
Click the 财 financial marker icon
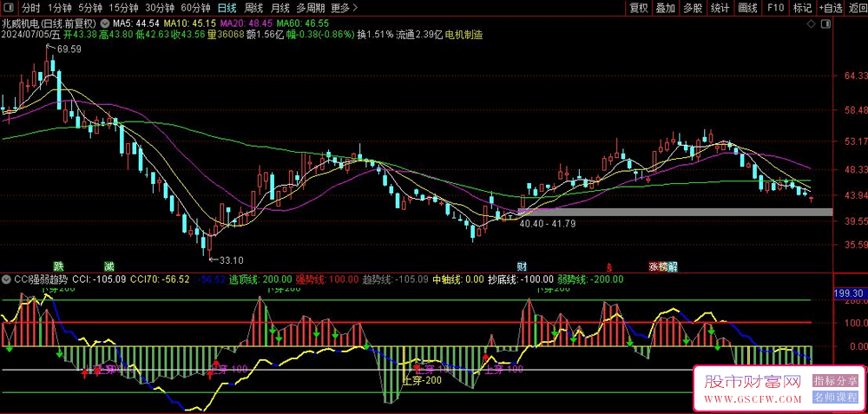coord(522,266)
